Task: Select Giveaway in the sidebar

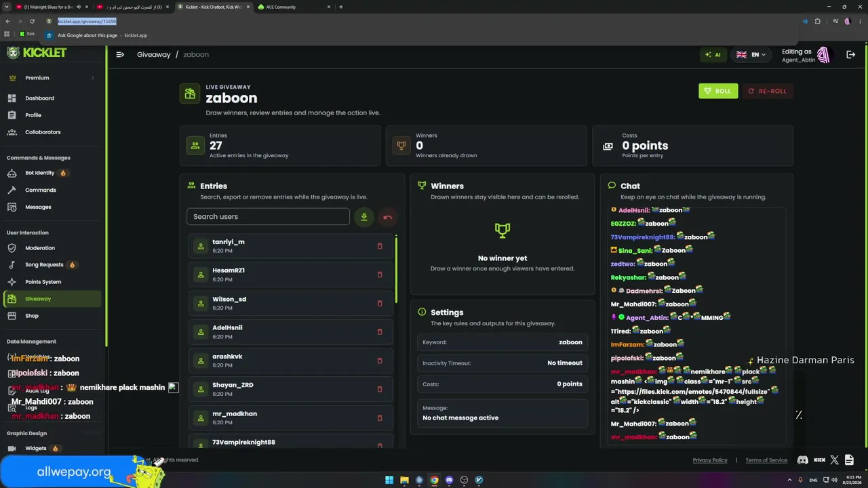Action: [52, 299]
